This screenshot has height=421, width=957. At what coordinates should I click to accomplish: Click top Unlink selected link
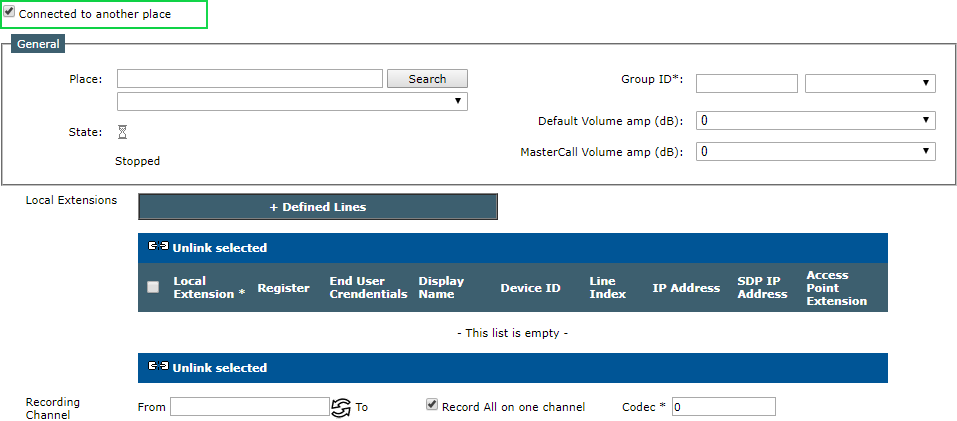[x=220, y=248]
